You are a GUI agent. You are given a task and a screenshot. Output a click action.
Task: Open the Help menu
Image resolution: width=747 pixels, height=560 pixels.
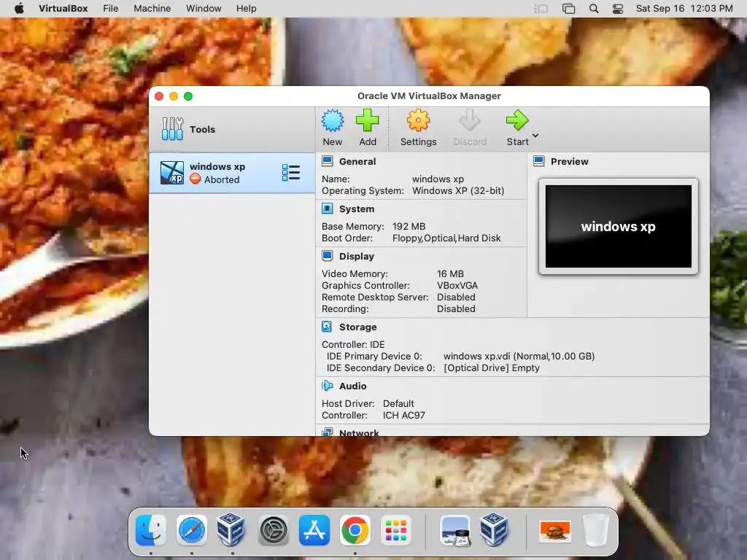[x=247, y=8]
